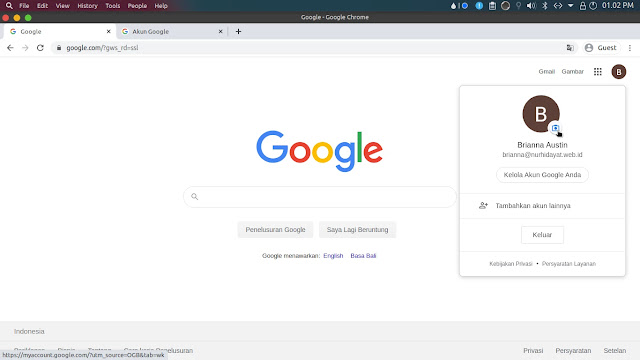Open the View menu
Image resolution: width=640 pixels, height=360 pixels.
(62, 6)
